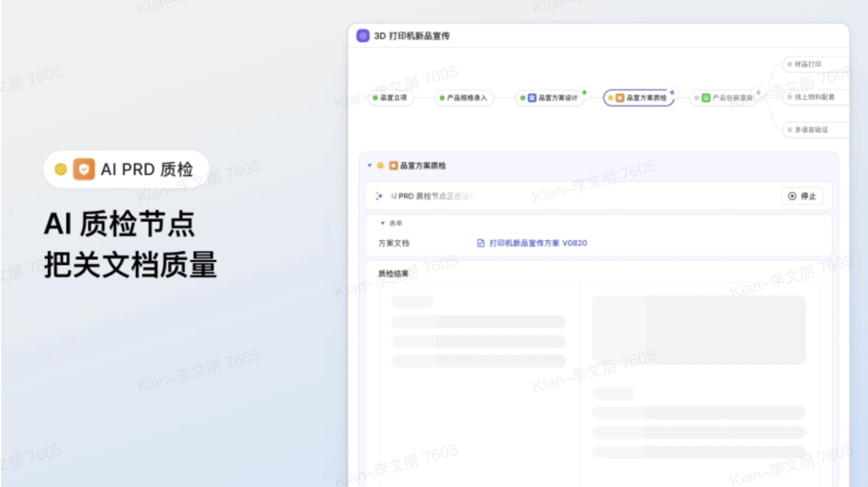Click the purple sparkle badge on 品宣方案质检 node
The image size is (868, 487).
[x=672, y=92]
